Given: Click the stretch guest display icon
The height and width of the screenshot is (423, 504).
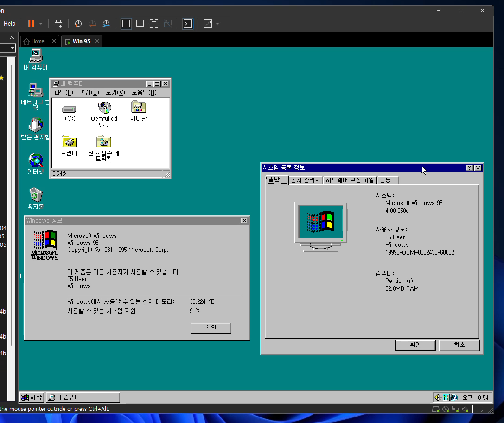Looking at the screenshot, I should pyautogui.click(x=208, y=24).
